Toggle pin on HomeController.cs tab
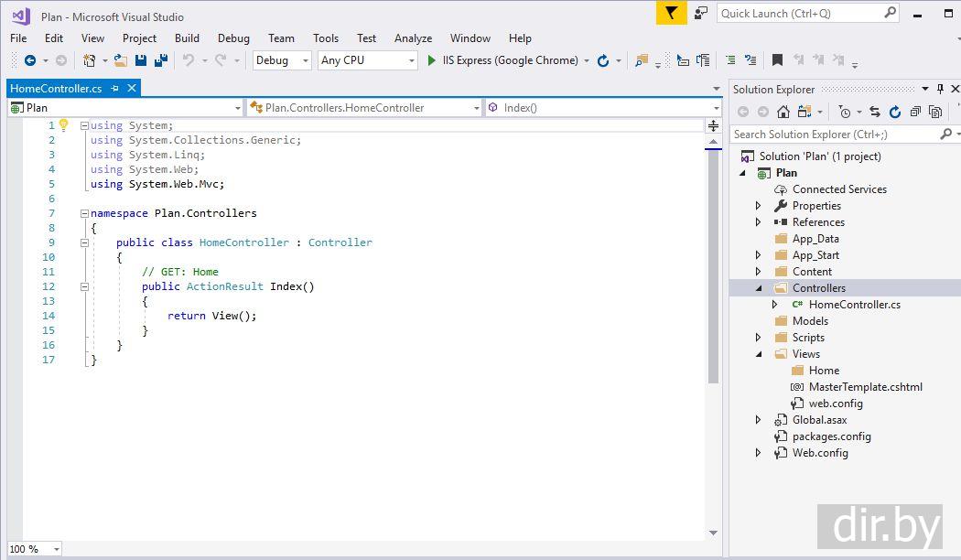The height and width of the screenshot is (560, 961). 115,89
